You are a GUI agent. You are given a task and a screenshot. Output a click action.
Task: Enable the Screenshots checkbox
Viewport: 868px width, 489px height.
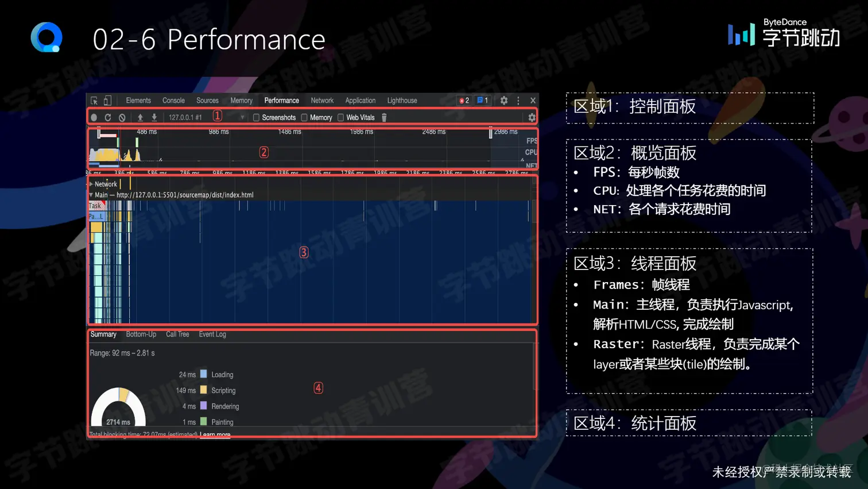pos(256,118)
